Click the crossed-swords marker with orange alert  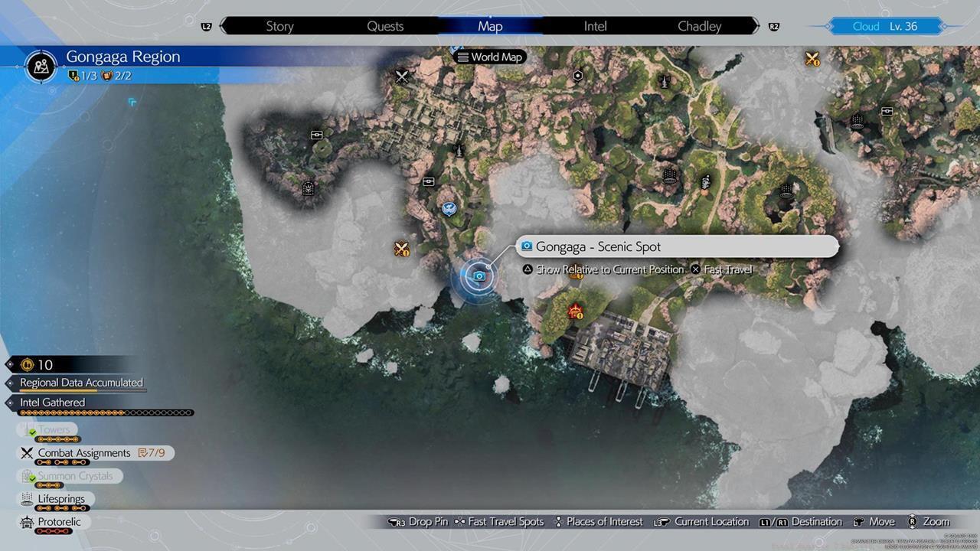(401, 248)
